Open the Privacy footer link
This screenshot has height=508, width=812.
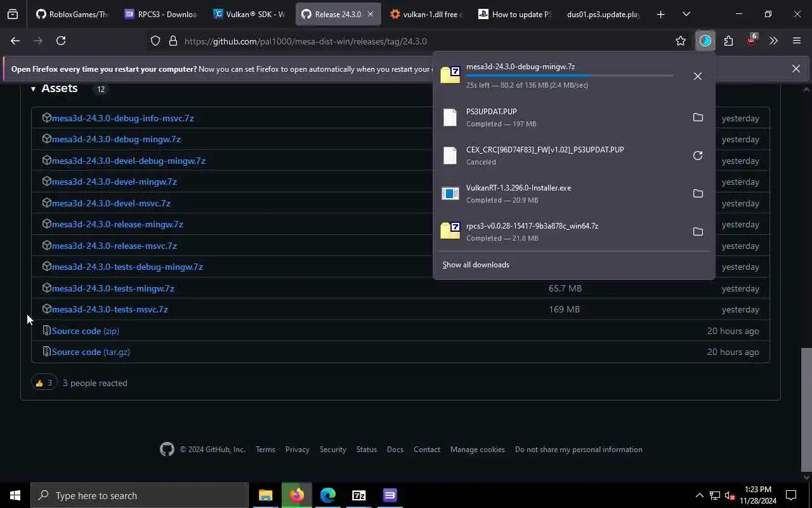[x=298, y=450]
